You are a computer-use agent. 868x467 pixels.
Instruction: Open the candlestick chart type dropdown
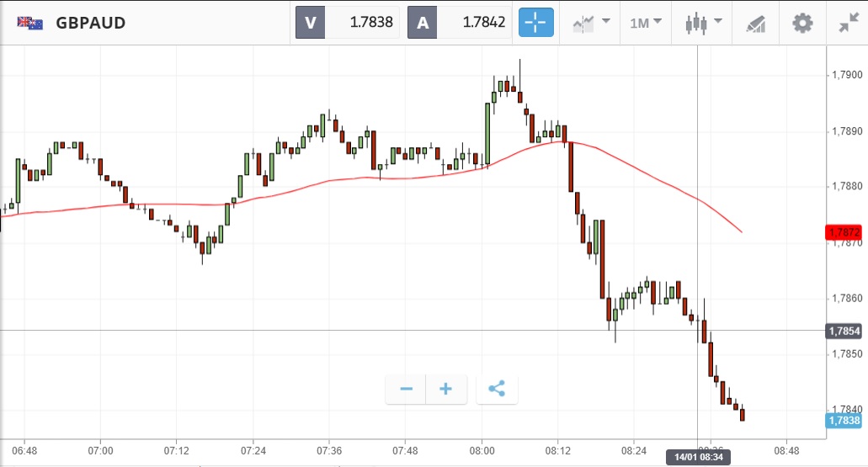pos(704,23)
